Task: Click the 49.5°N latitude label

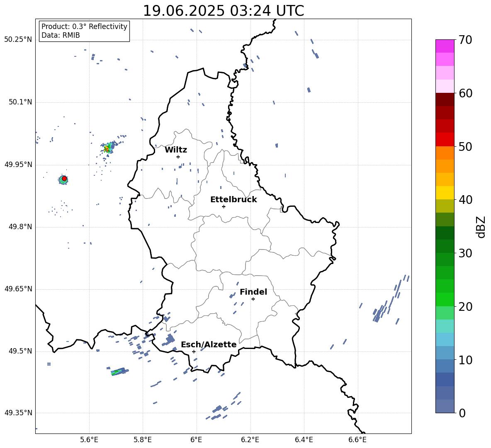Action: click(20, 351)
